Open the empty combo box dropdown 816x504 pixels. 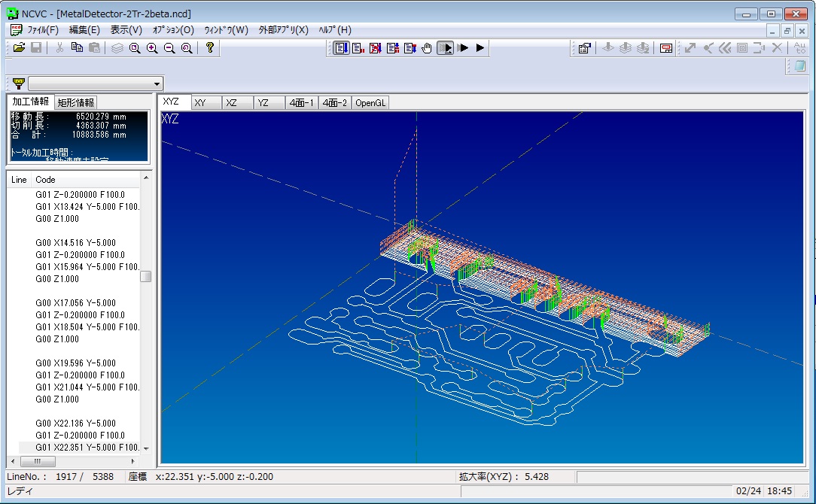[157, 83]
